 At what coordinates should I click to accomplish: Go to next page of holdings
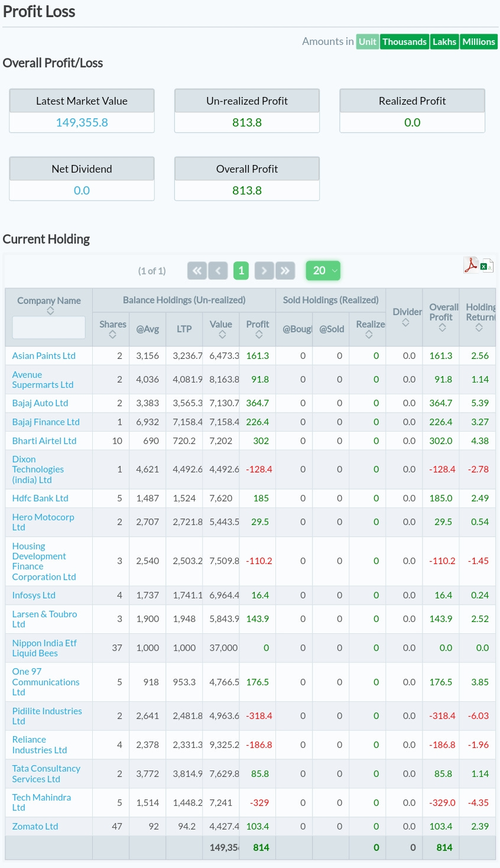[264, 271]
